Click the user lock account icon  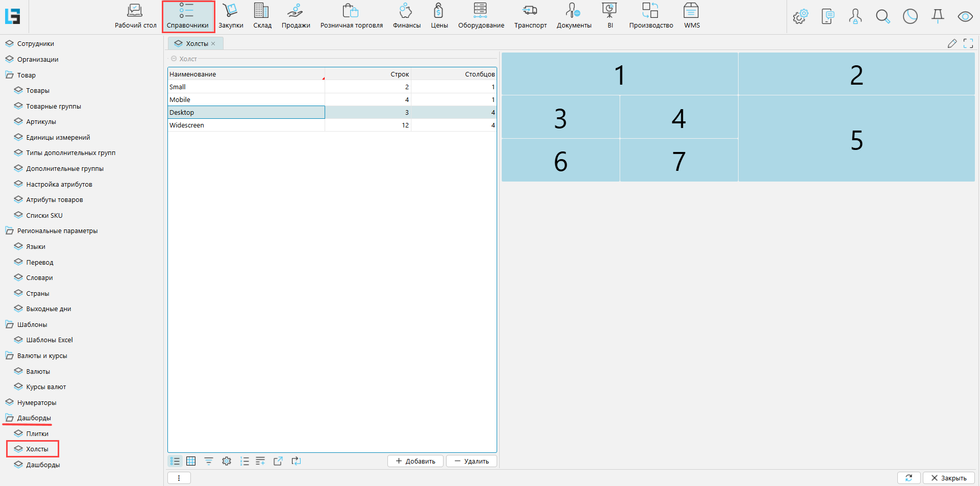tap(855, 17)
